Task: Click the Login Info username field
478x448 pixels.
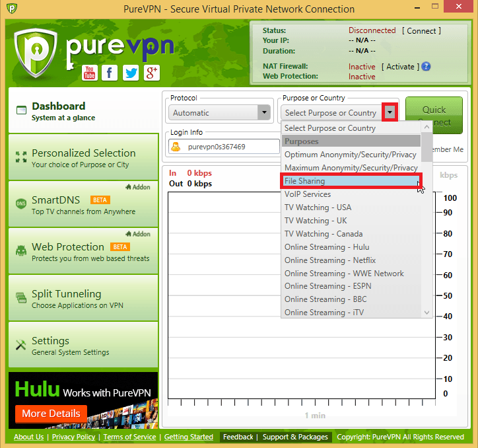Action: 231,147
